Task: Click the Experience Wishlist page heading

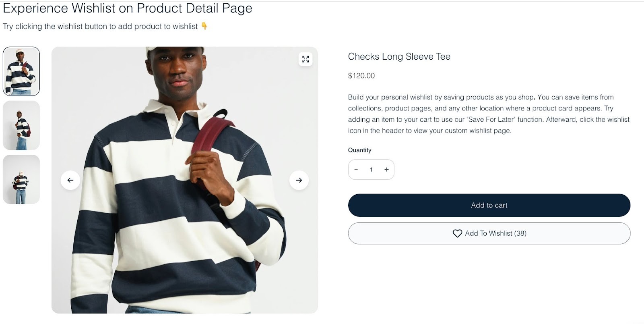Action: [x=128, y=8]
